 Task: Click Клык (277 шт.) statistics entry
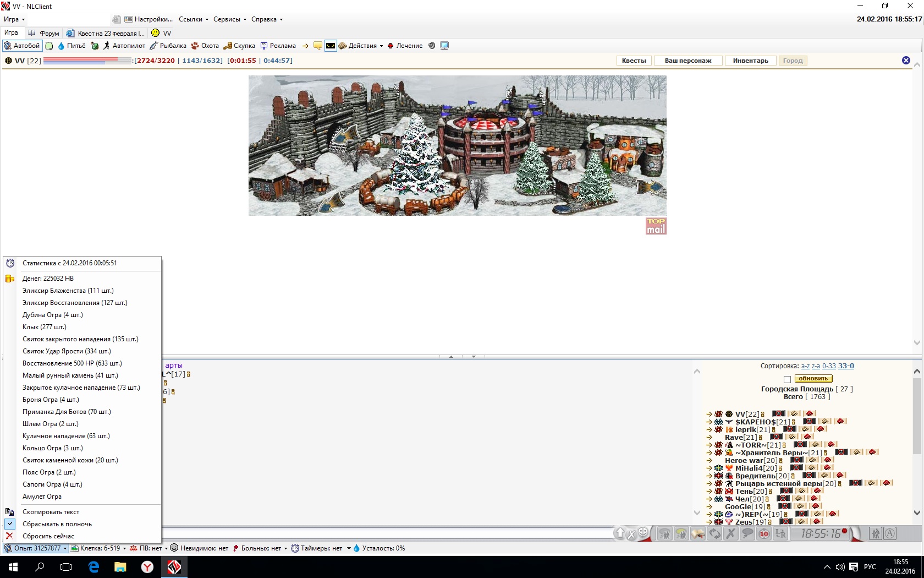pos(82,327)
